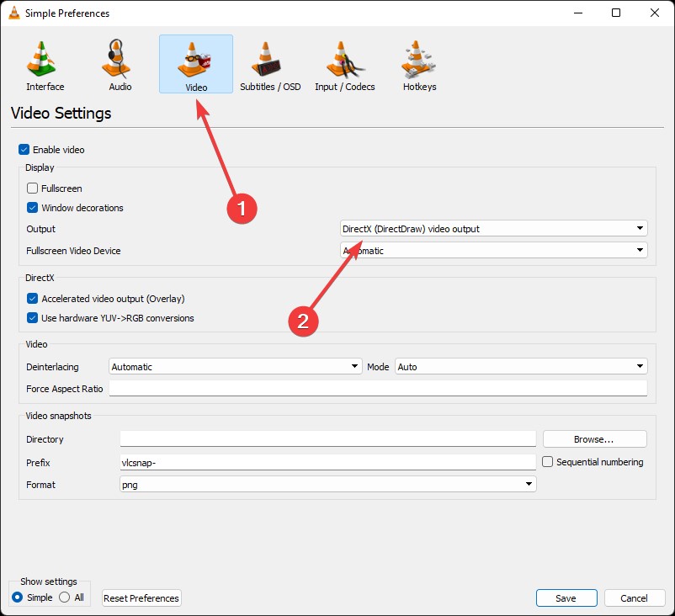This screenshot has width=675, height=616.
Task: Open the snapshot Format dropdown
Action: point(327,484)
